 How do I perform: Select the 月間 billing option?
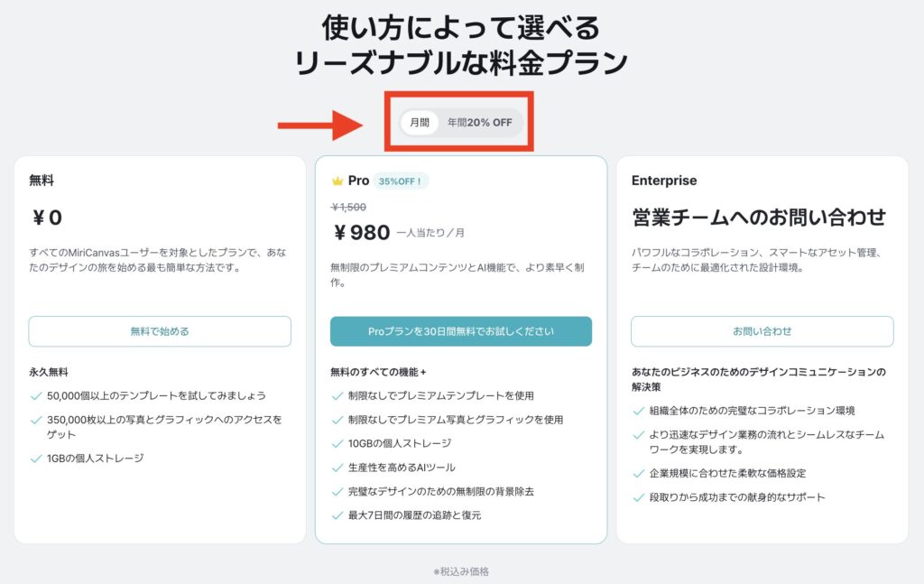click(419, 123)
